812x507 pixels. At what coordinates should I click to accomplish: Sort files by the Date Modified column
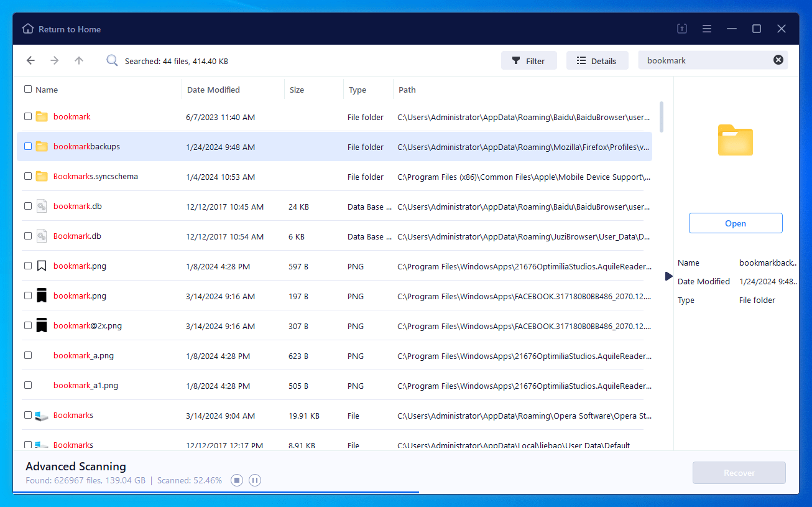click(212, 89)
